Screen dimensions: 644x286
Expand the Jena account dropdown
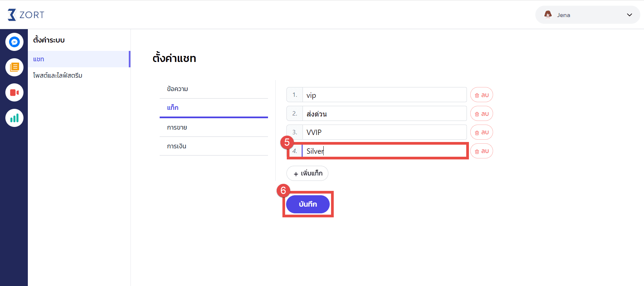click(629, 15)
